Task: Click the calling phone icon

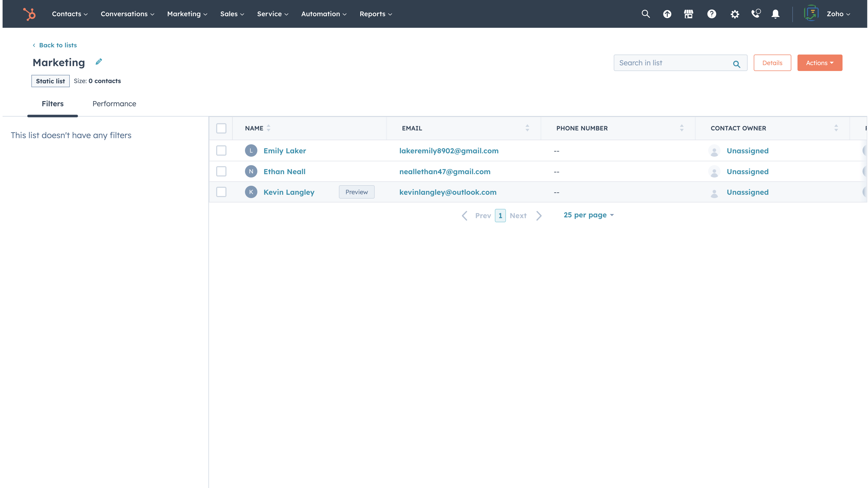Action: (756, 14)
